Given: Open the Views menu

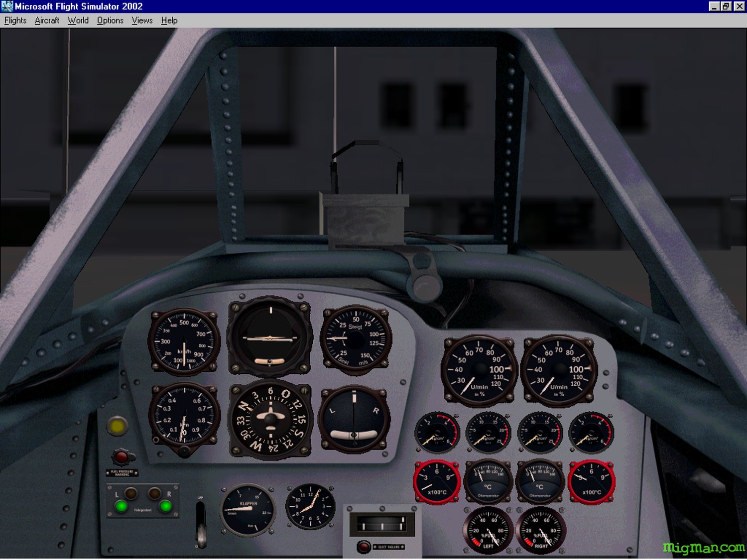Looking at the screenshot, I should (142, 20).
